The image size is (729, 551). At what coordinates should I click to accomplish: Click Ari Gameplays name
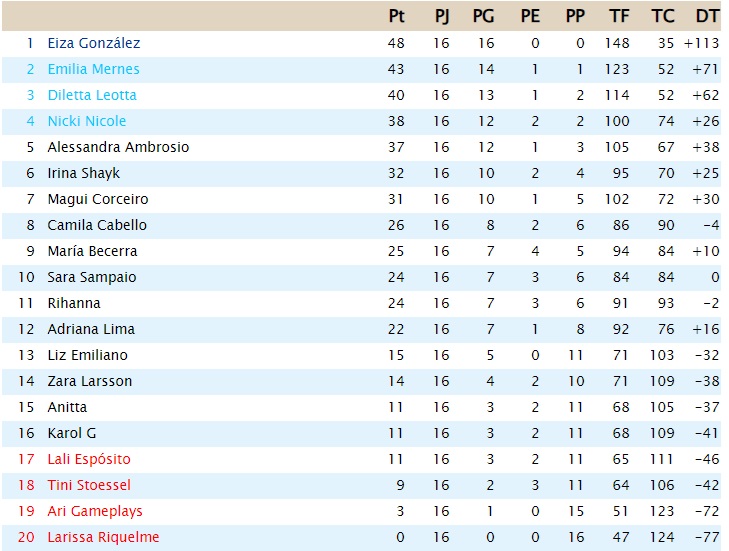(95, 511)
